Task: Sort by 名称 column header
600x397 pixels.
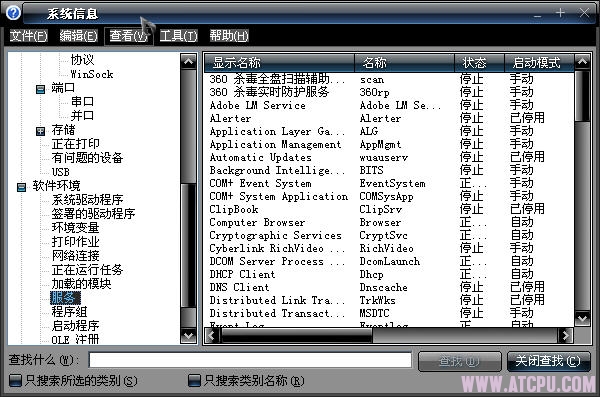Action: (x=404, y=63)
